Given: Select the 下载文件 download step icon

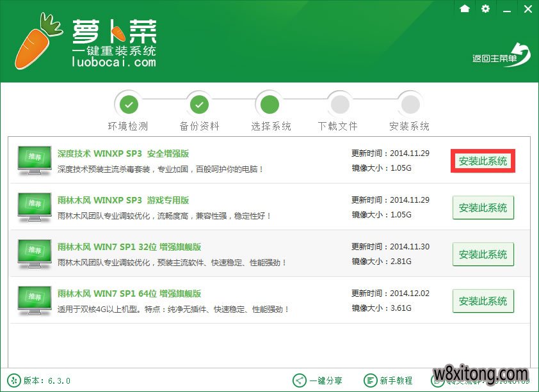Looking at the screenshot, I should [x=339, y=103].
